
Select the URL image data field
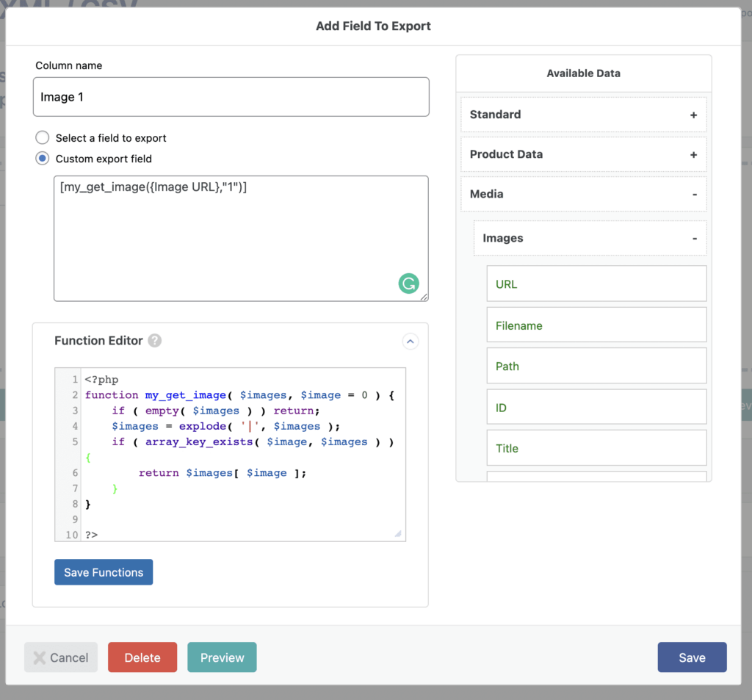click(596, 284)
